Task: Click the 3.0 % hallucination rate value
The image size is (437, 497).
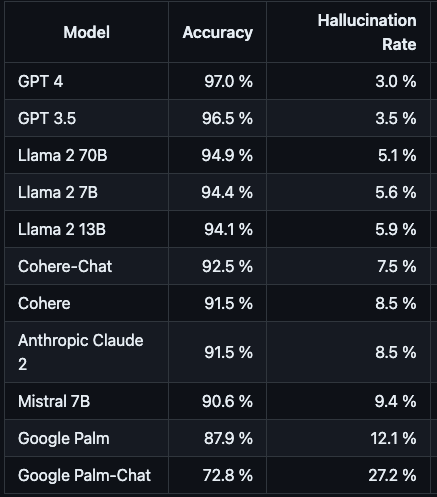Action: tap(396, 81)
